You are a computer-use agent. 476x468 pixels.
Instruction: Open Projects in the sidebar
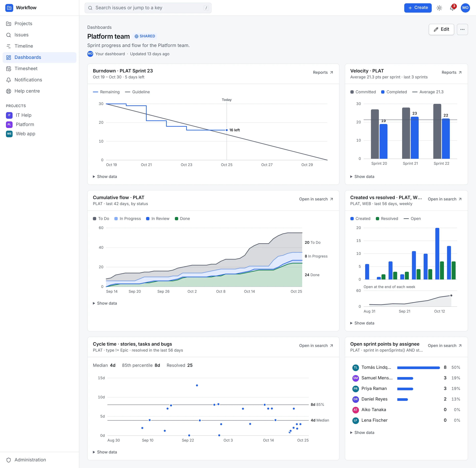[40, 24]
